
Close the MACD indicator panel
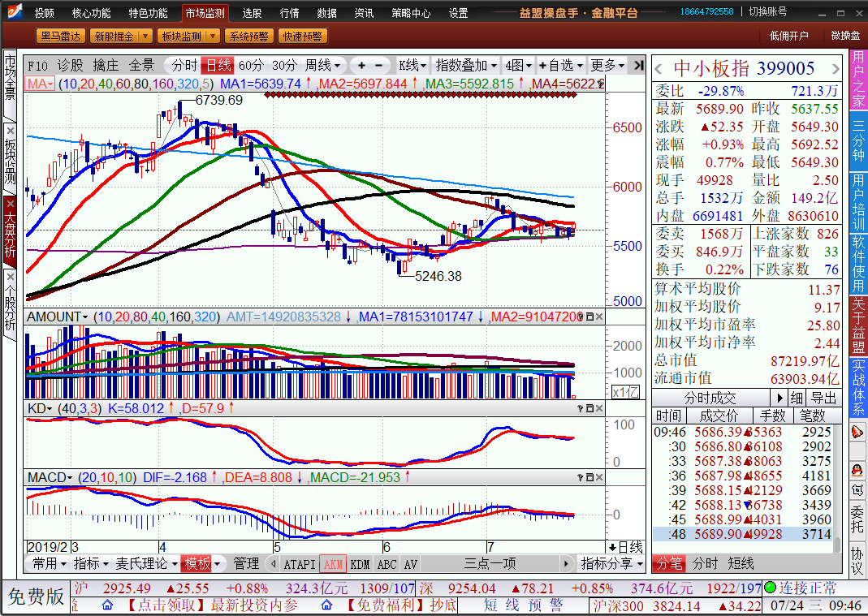[599, 477]
